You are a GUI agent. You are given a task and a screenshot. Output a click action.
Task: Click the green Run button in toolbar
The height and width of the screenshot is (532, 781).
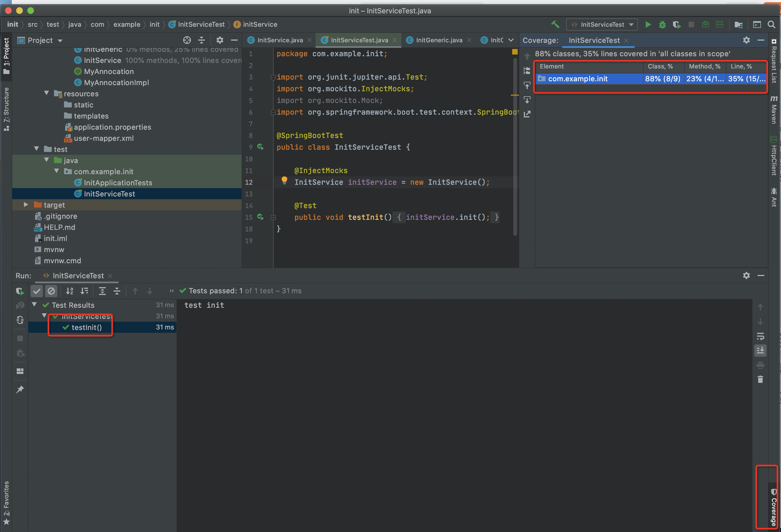[x=648, y=24]
